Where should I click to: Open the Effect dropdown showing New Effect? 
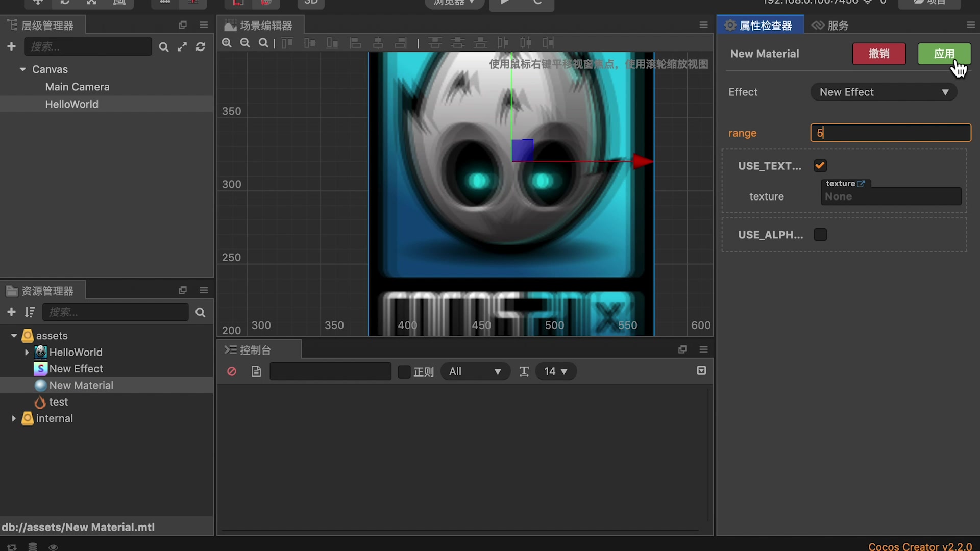(x=883, y=92)
